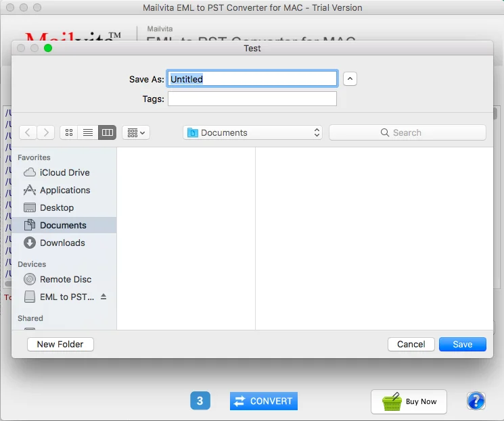The height and width of the screenshot is (421, 504).
Task: Select Downloads in sidebar
Action: point(64,243)
